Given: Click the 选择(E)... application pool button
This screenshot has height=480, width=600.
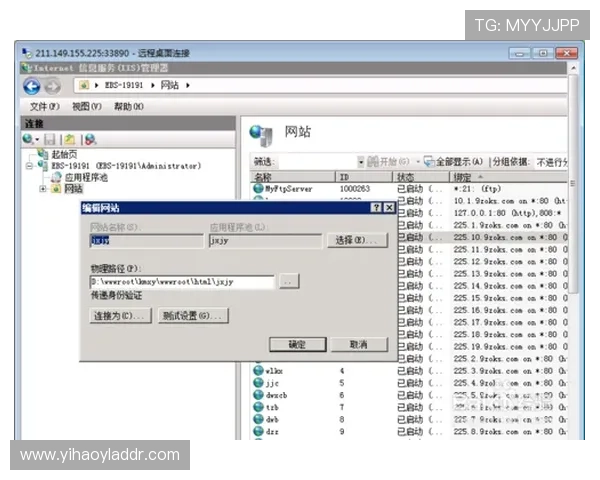Looking at the screenshot, I should [x=357, y=241].
